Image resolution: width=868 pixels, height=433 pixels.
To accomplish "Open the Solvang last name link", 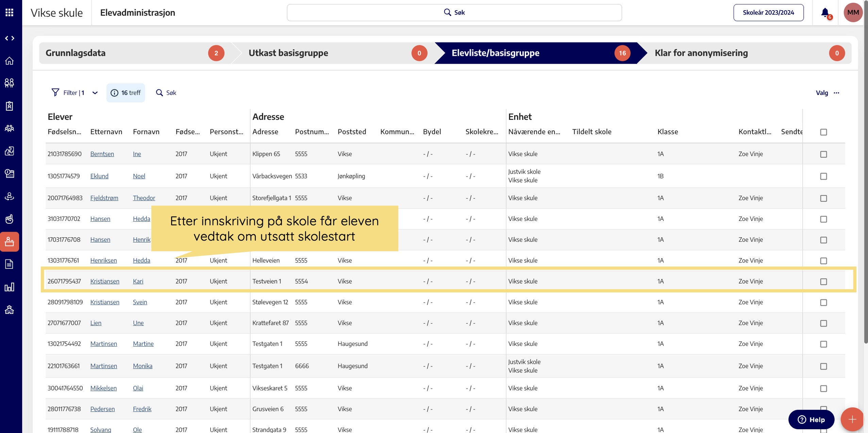I will point(101,429).
